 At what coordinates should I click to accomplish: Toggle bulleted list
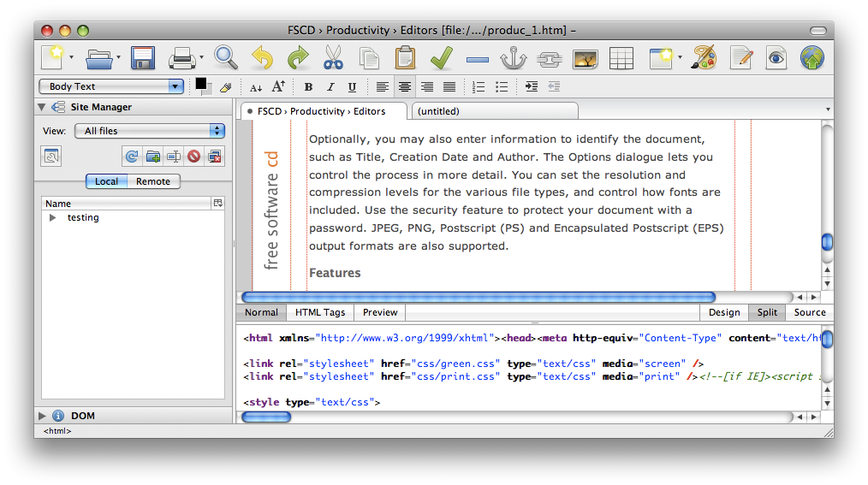point(502,87)
